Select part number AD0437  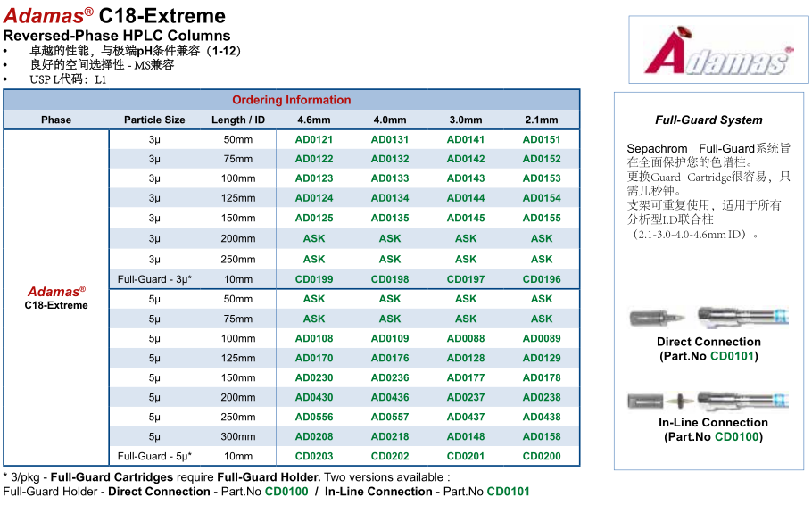(x=466, y=417)
